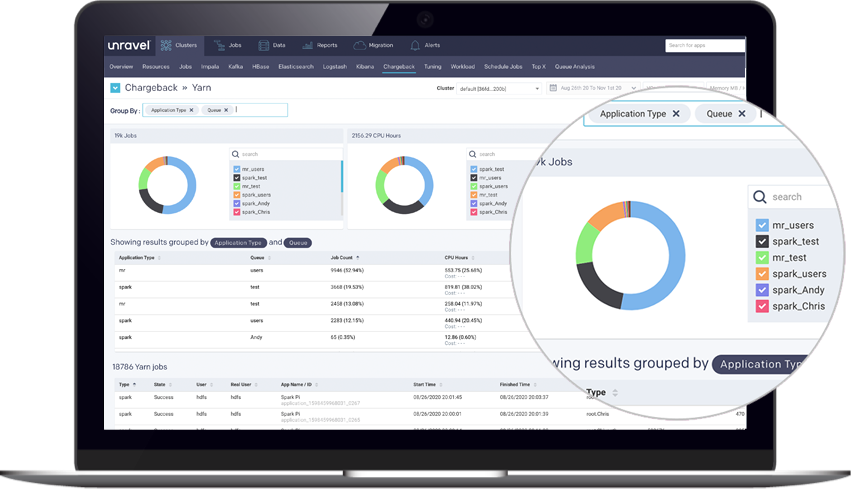The height and width of the screenshot is (489, 851).
Task: Open the Migration cloud icon
Action: [x=359, y=46]
